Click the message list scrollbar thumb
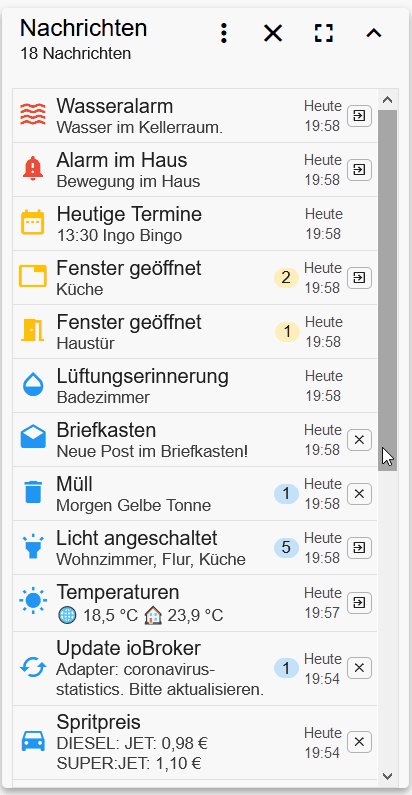This screenshot has width=412, height=795. (388, 291)
